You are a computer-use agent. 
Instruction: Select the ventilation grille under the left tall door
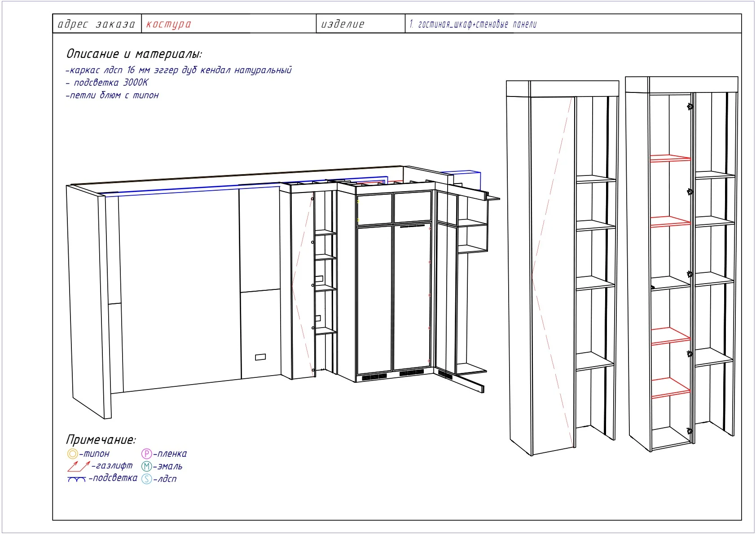(x=374, y=377)
